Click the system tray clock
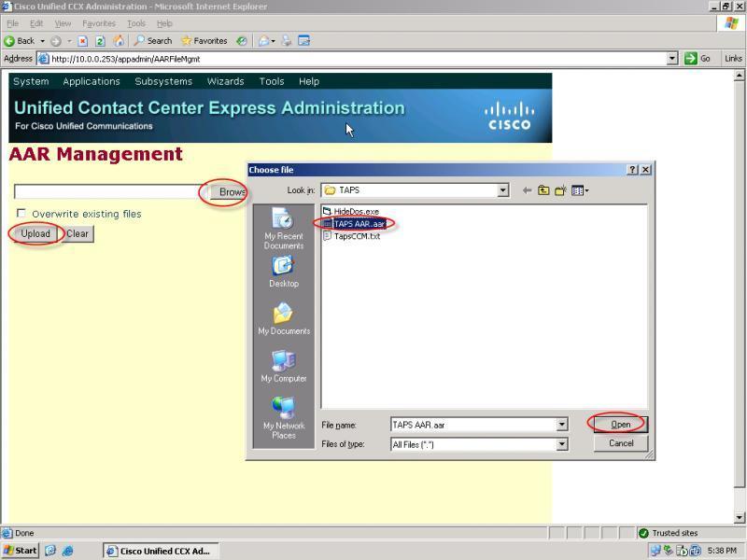The height and width of the screenshot is (560, 747). (x=722, y=551)
